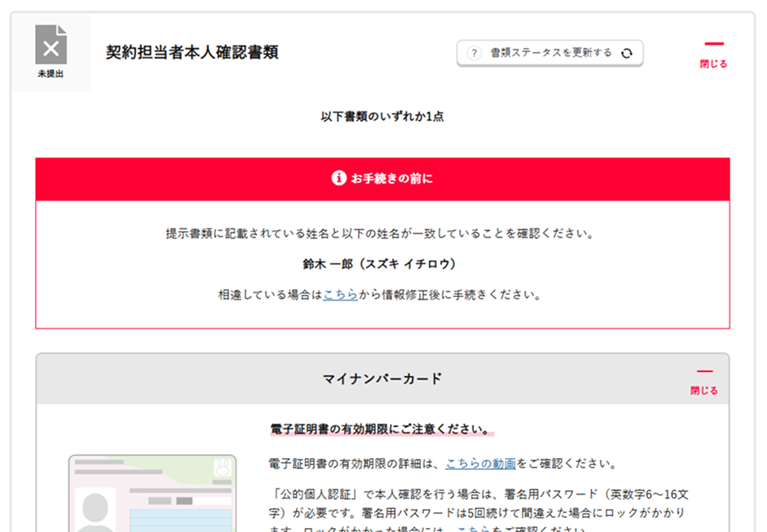The width and height of the screenshot is (767, 532).
Task: Open the こちら link about password lock
Action: (473, 528)
